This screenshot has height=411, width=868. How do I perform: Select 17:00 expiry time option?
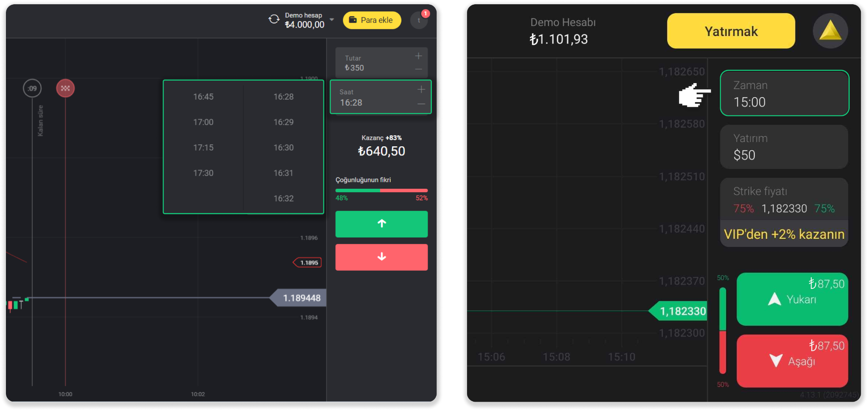(203, 122)
